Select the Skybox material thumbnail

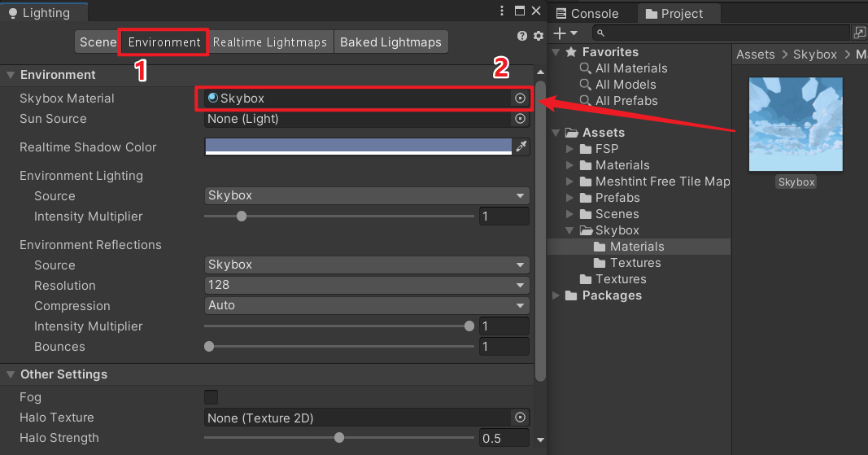pyautogui.click(x=796, y=125)
